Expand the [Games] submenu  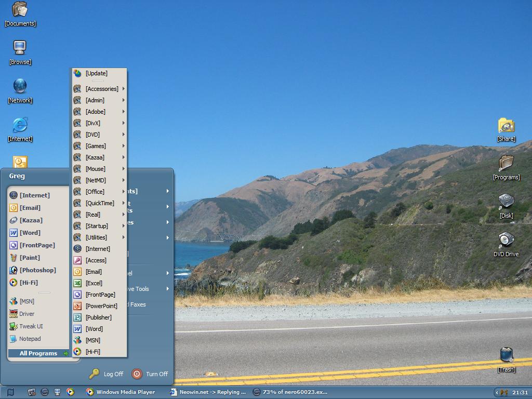pyautogui.click(x=99, y=146)
